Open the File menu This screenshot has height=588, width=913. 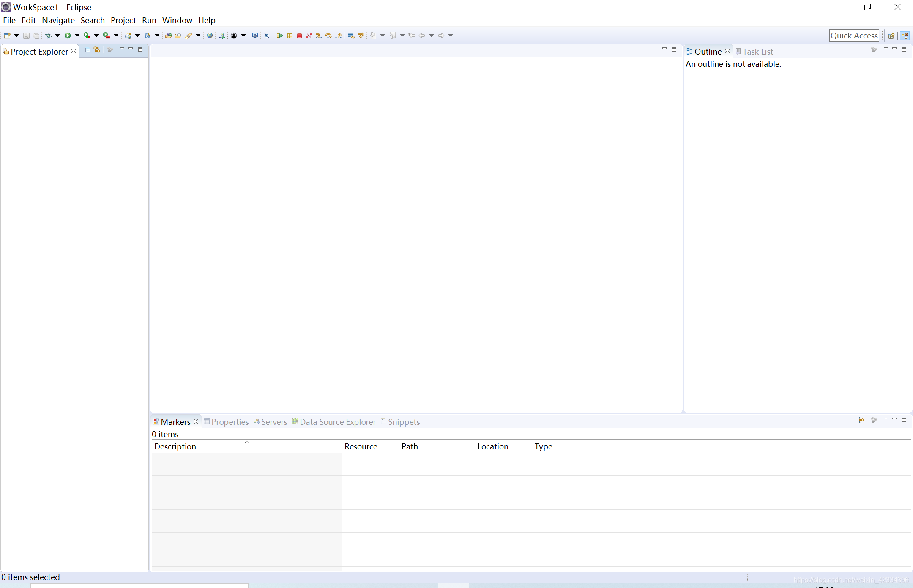9,20
